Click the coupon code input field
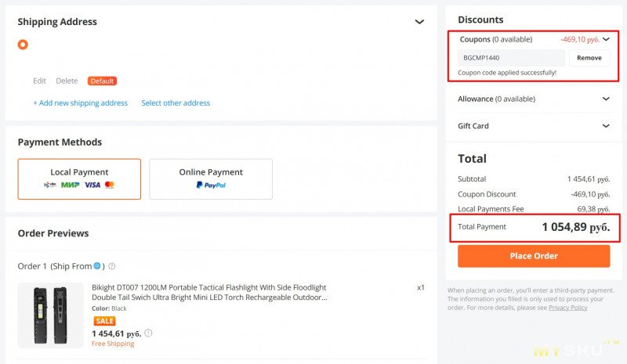This screenshot has width=627, height=364. 511,58
